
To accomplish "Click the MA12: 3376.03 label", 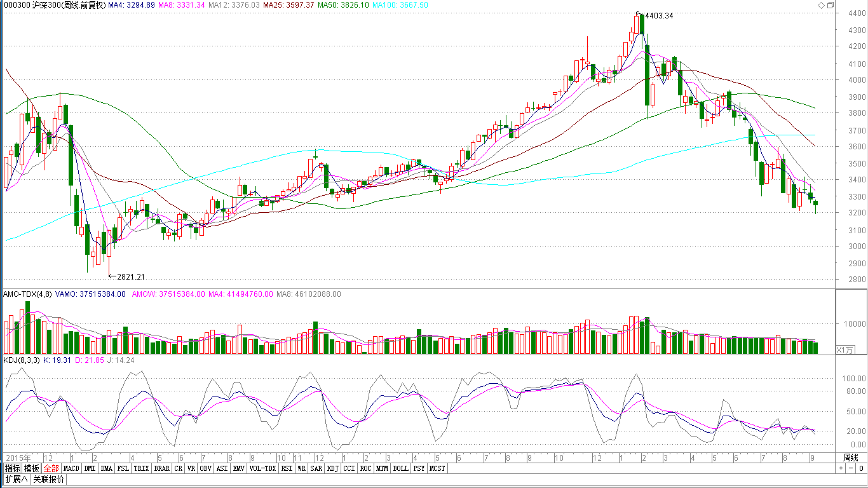I will pyautogui.click(x=234, y=5).
